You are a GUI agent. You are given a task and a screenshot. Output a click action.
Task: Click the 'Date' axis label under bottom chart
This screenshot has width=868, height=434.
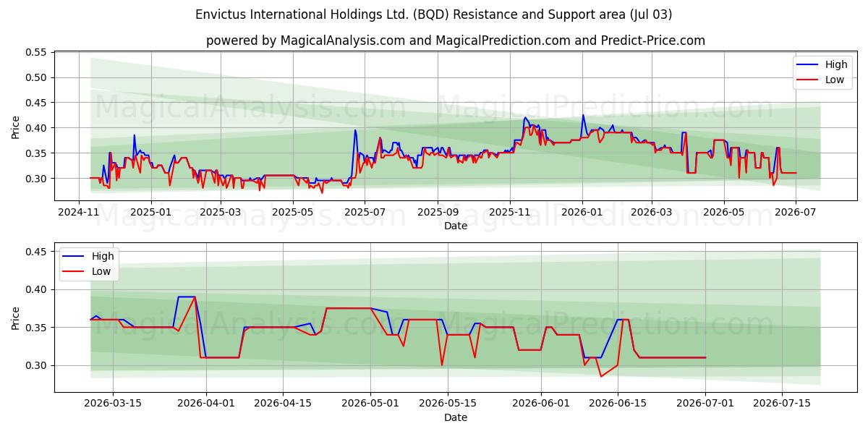(x=456, y=417)
